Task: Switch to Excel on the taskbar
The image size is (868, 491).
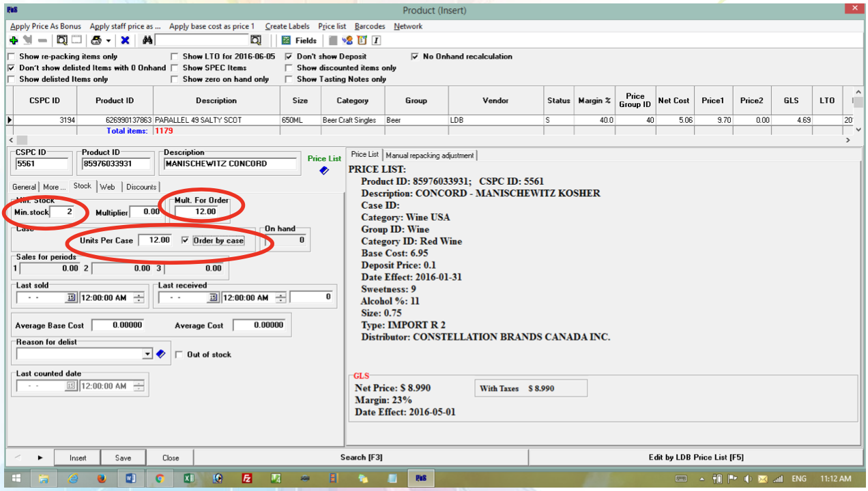Action: [189, 479]
